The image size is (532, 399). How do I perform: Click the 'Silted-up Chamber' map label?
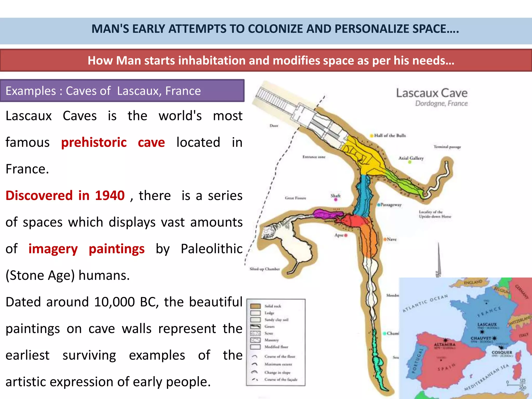tap(265, 269)
